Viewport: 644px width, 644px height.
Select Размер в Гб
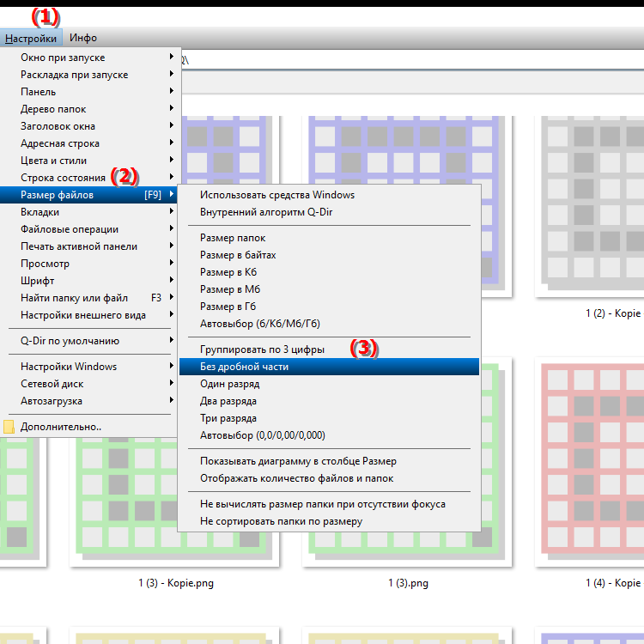[x=329, y=307]
